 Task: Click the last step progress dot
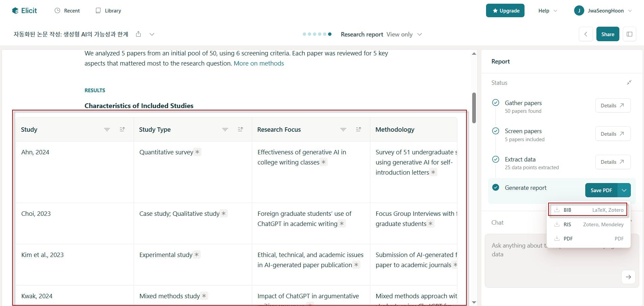tap(330, 34)
